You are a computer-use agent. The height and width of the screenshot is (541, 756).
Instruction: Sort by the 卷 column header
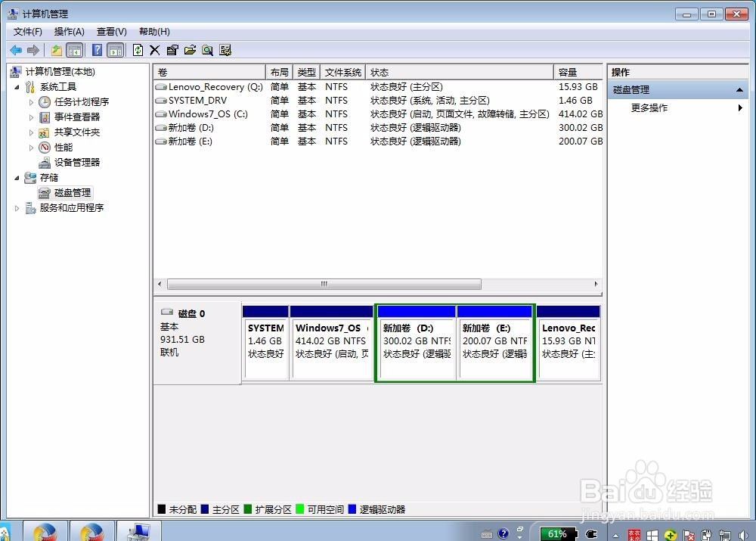209,73
